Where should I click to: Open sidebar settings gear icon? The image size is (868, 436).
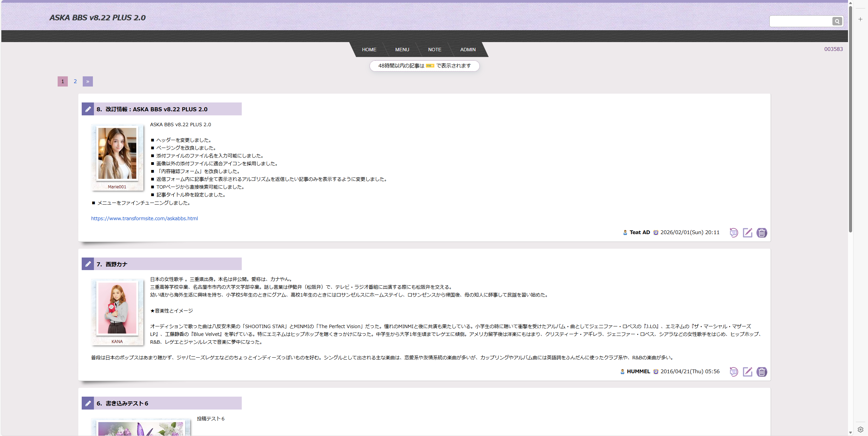[860, 430]
